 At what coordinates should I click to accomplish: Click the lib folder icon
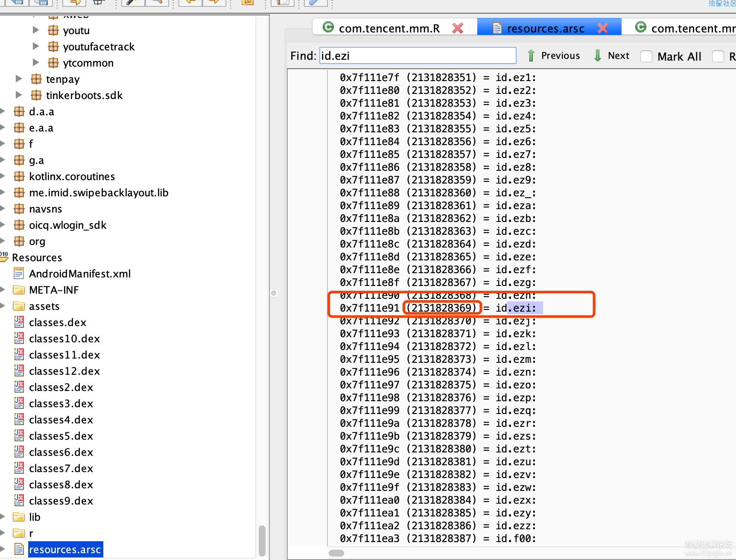19,517
